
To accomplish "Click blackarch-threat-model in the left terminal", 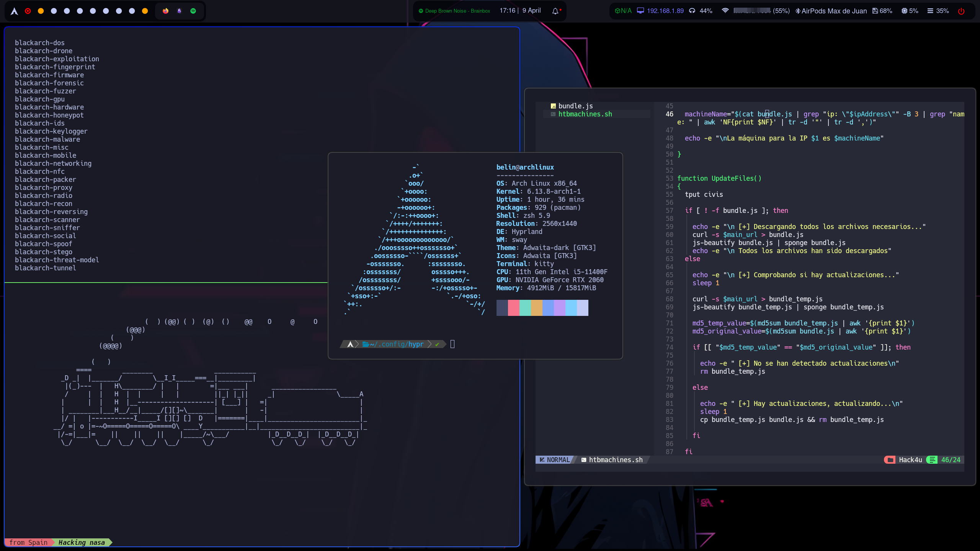I will pyautogui.click(x=57, y=260).
